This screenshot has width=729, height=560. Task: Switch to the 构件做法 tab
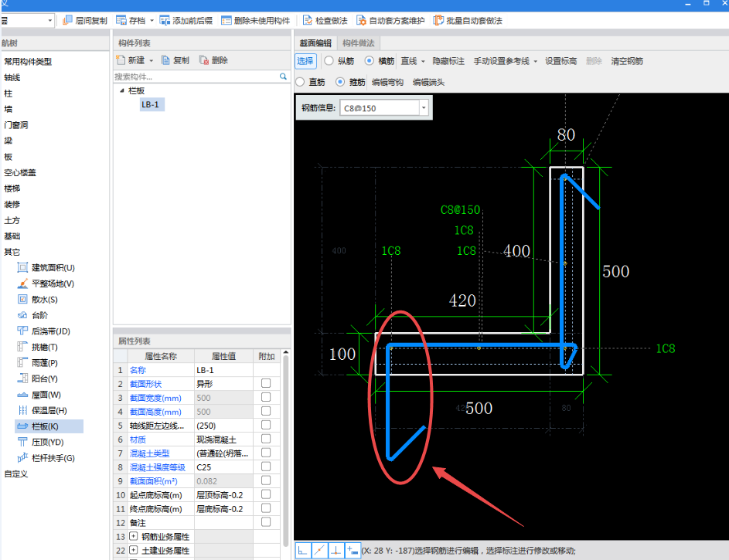point(359,43)
